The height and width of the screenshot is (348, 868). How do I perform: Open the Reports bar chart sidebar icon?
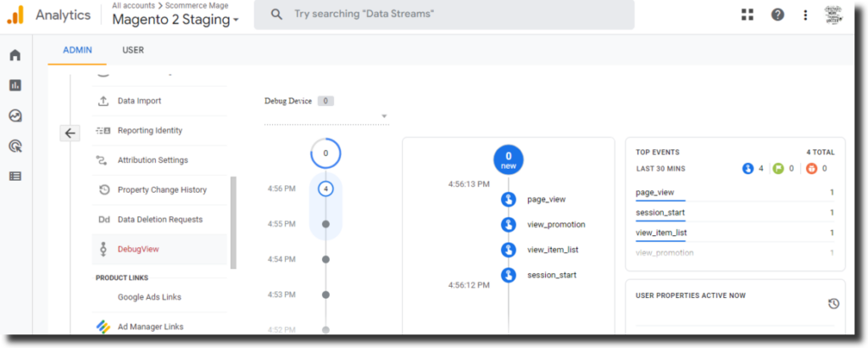pyautogui.click(x=15, y=86)
